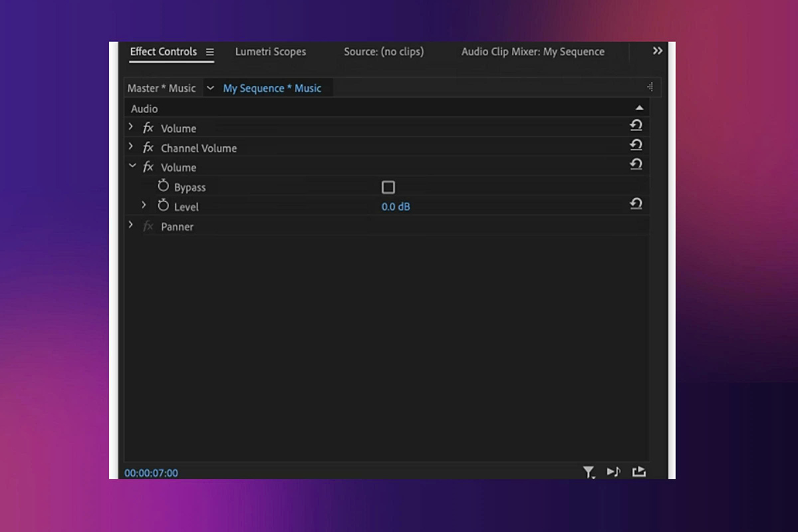Click the Master * Music tab
This screenshot has width=798, height=532.
[x=161, y=88]
